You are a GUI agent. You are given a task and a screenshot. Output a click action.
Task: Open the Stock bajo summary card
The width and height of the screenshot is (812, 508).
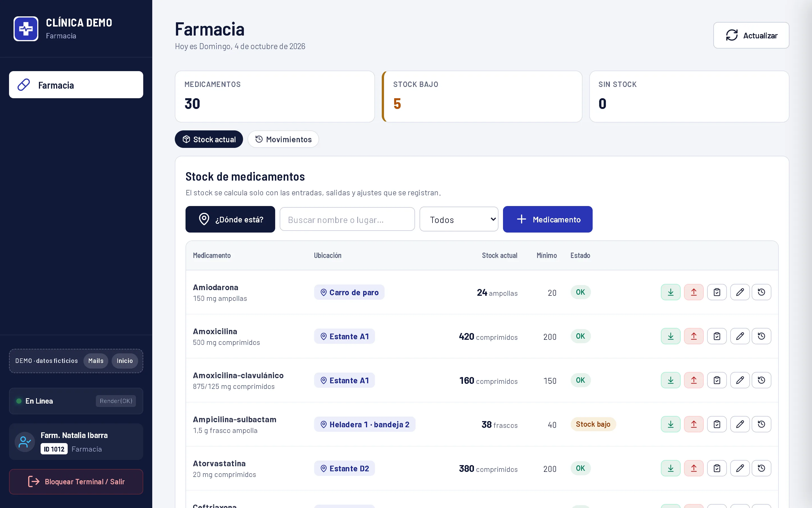(x=482, y=97)
